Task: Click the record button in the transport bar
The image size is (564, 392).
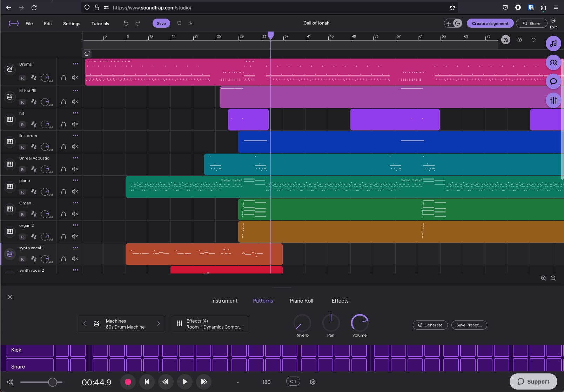Action: click(128, 382)
